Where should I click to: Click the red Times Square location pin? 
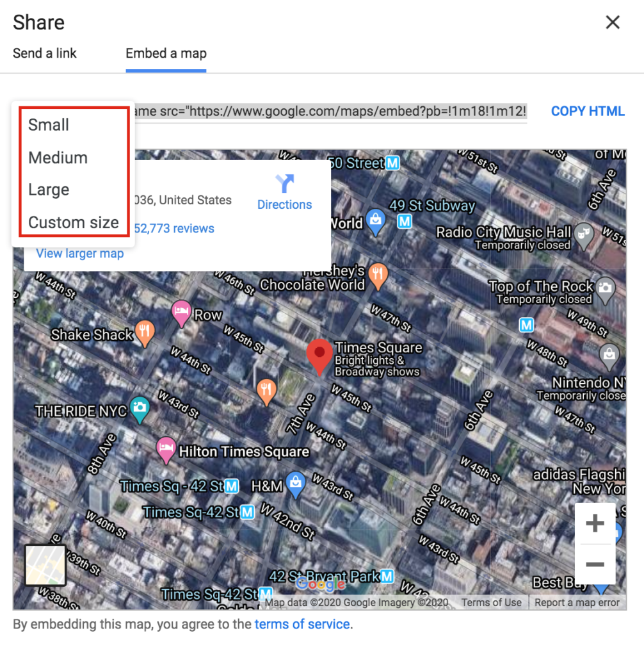click(319, 357)
